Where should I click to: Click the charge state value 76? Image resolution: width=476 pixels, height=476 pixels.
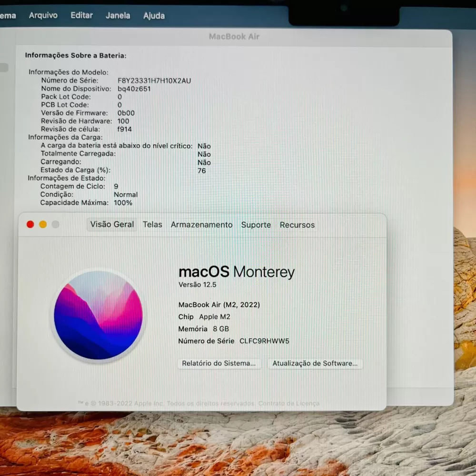tap(201, 170)
